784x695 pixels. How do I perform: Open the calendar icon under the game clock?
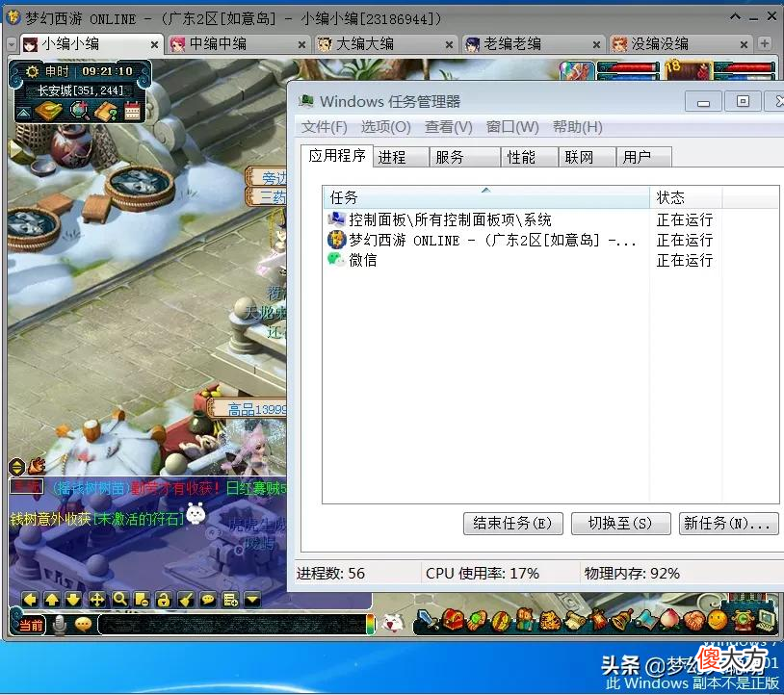(133, 111)
